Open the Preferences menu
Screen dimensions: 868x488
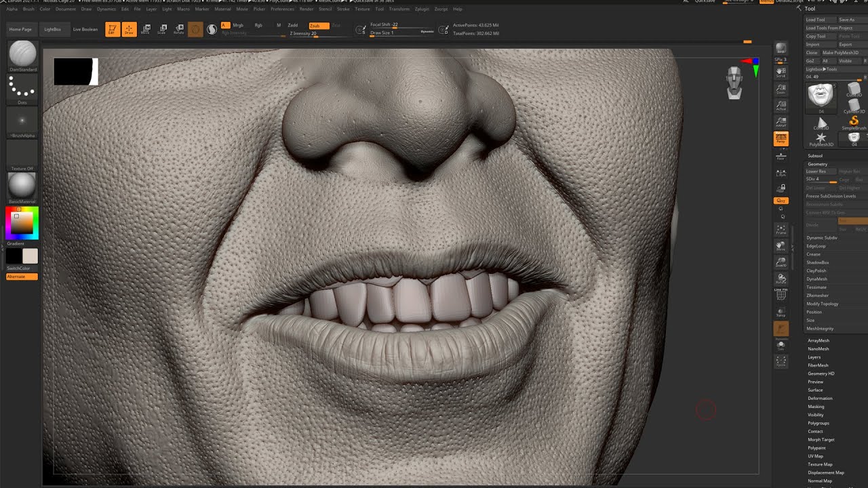click(282, 9)
